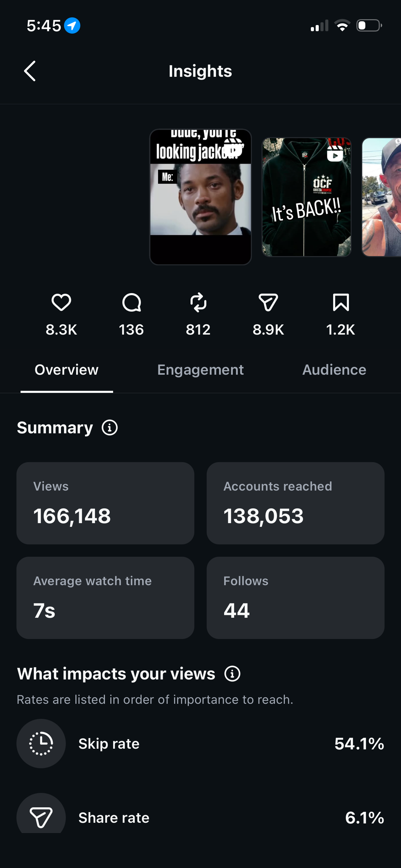Tap the shares paper-plane icon
401x868 pixels.
[x=268, y=302]
